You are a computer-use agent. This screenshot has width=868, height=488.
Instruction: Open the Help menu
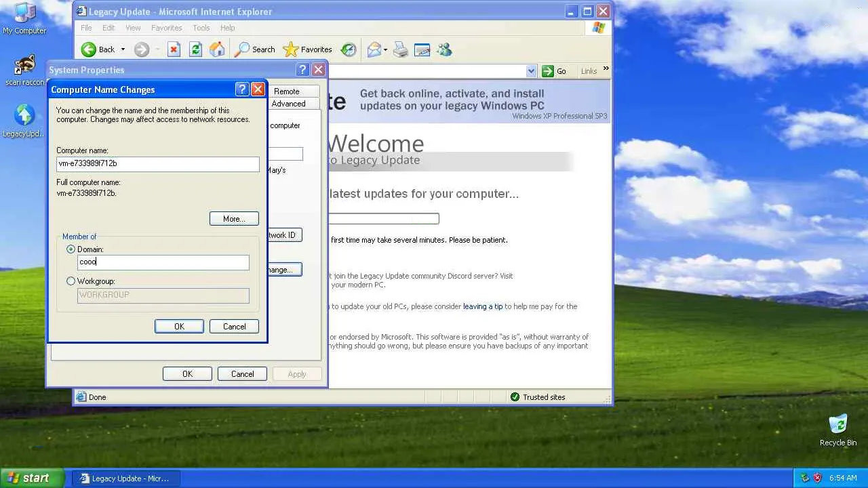[228, 28]
